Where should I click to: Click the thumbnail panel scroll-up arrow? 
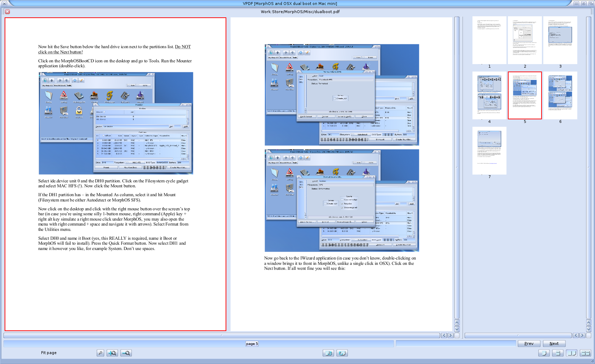click(589, 322)
